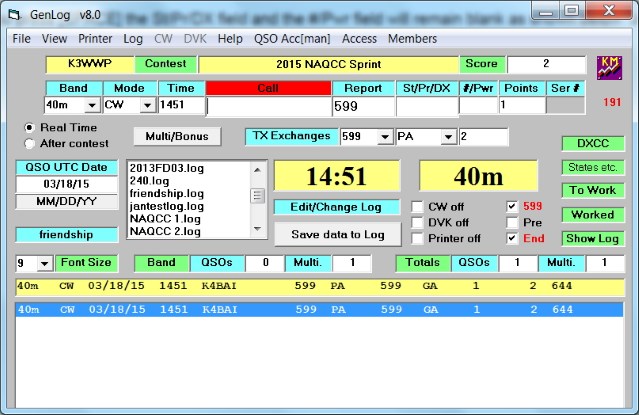
Task: Click the KM logo icon at top right
Action: (x=610, y=67)
